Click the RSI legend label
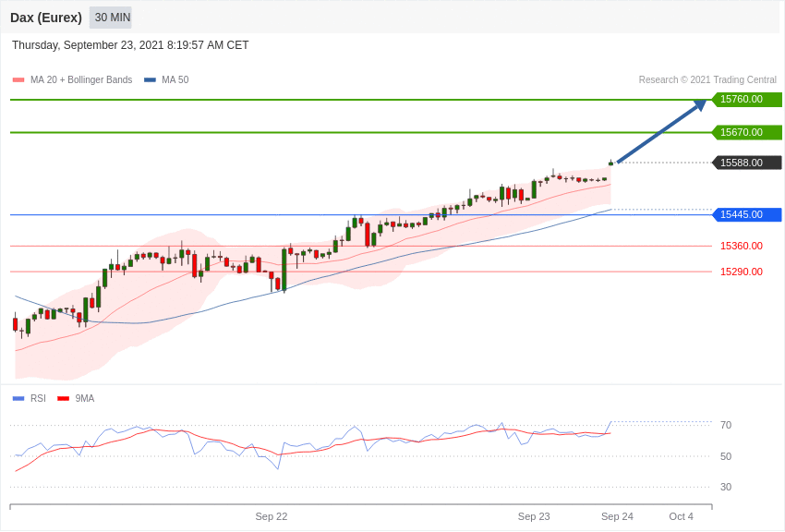The image size is (785, 532). click(x=38, y=398)
